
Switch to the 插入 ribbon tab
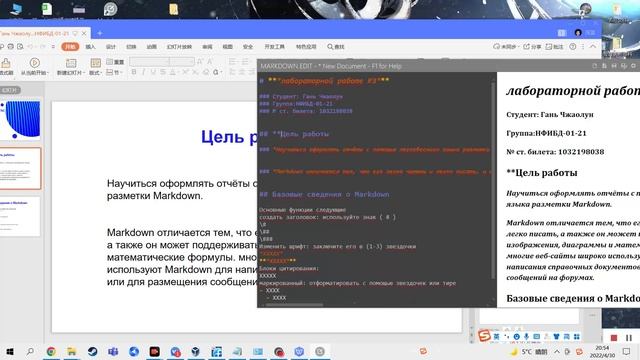90,47
